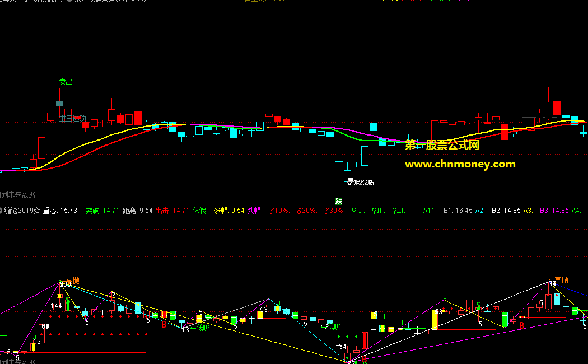Click the green 卖出 sell signal label
The width and height of the screenshot is (588, 364).
coord(66,82)
